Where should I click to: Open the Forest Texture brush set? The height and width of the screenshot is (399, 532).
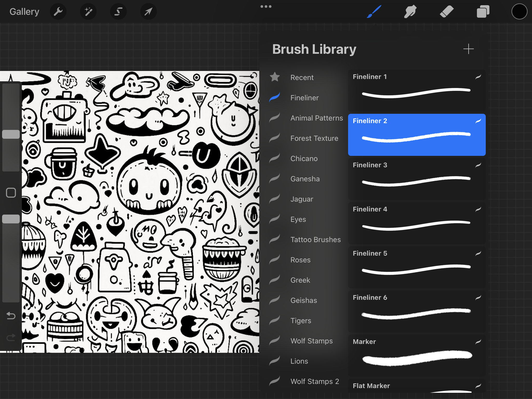314,138
